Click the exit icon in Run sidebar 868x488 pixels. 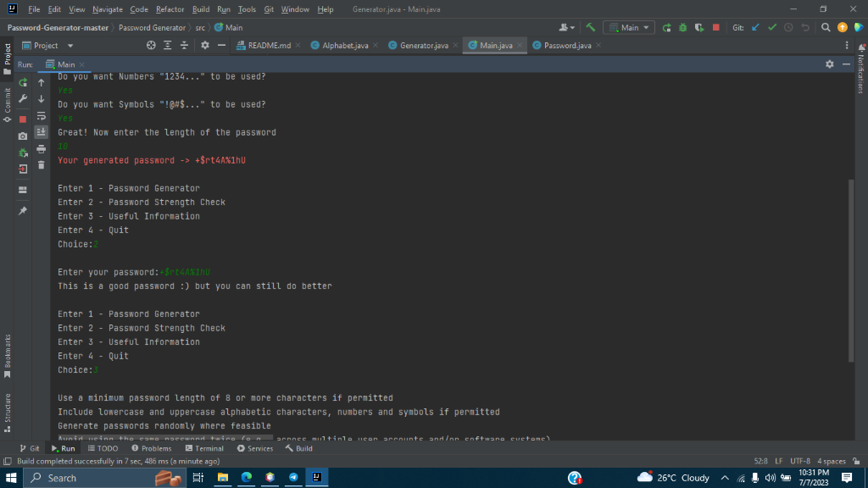pos(23,169)
